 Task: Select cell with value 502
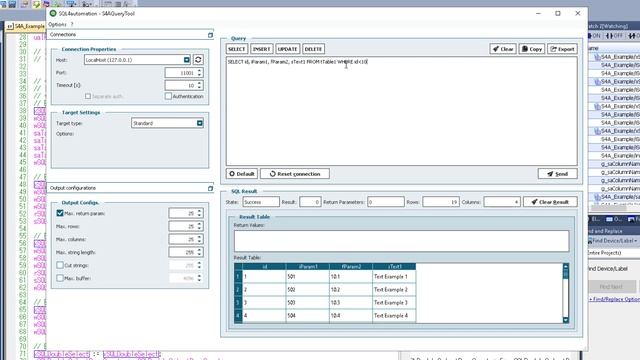click(x=308, y=289)
